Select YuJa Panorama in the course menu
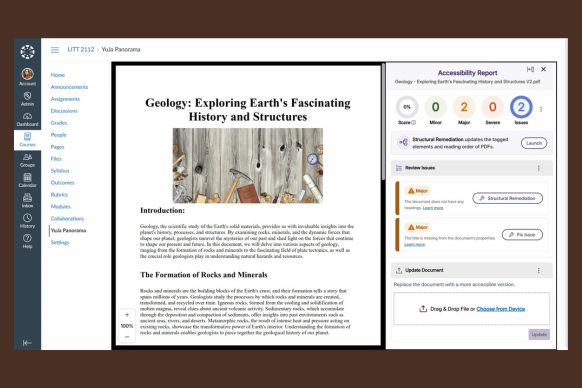This screenshot has height=388, width=582. 68,230
